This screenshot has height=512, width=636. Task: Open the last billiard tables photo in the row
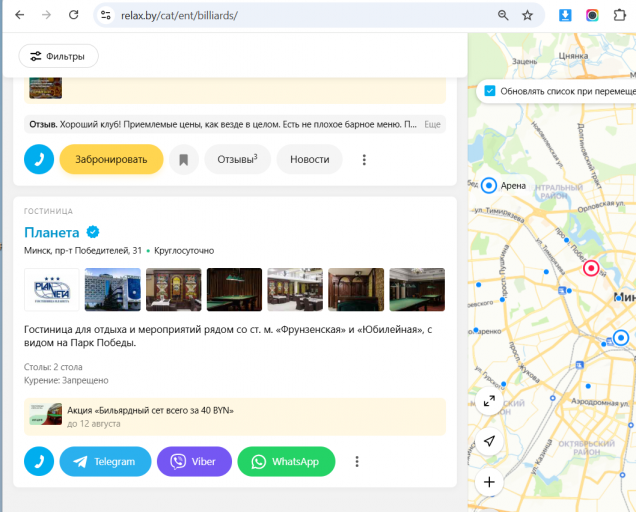coord(417,290)
